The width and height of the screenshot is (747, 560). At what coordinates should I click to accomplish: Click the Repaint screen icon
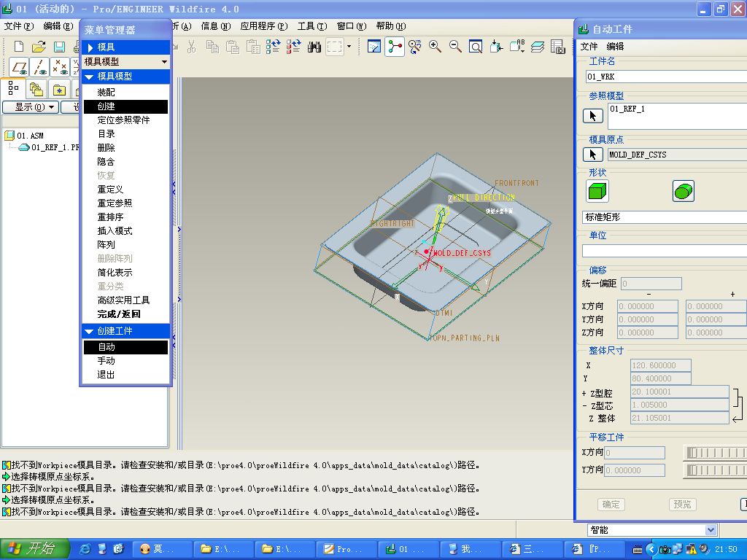pos(374,47)
